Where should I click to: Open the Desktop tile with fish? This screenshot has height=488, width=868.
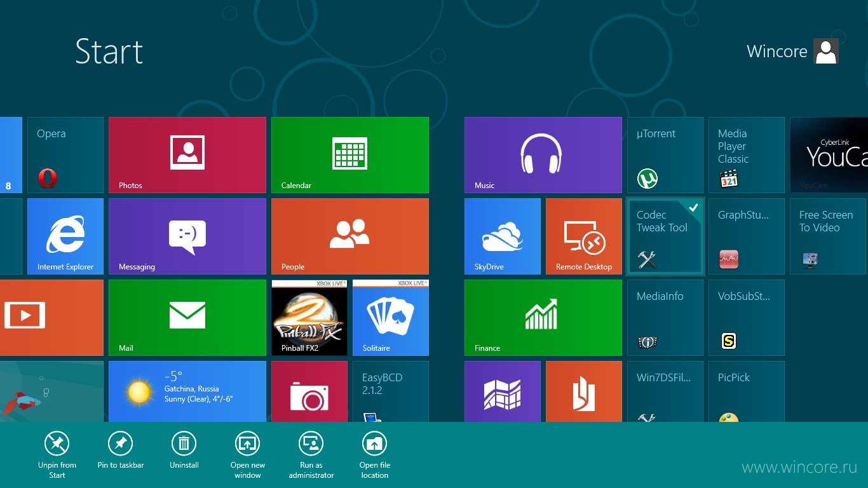pyautogui.click(x=51, y=391)
